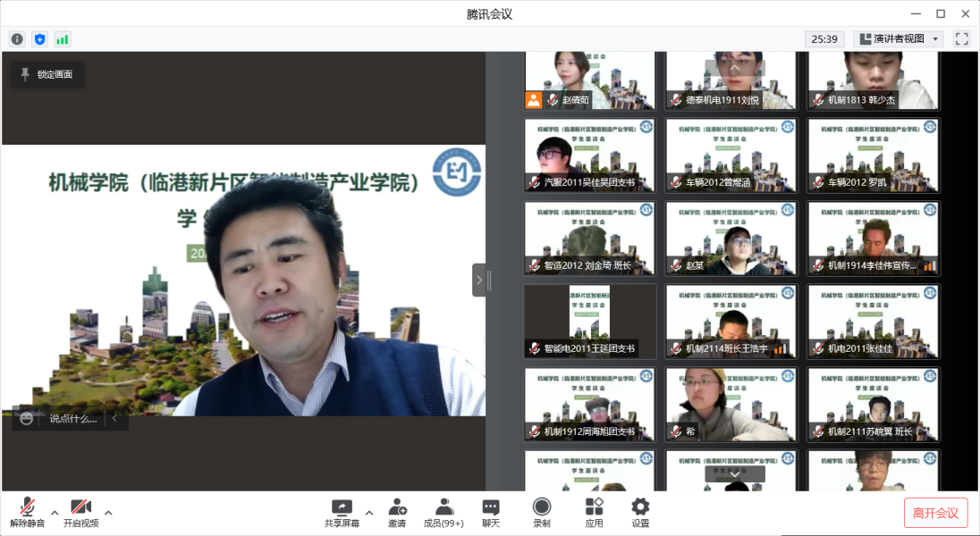Unmute microphone with 解除静音
This screenshot has width=980, height=536.
click(x=28, y=513)
